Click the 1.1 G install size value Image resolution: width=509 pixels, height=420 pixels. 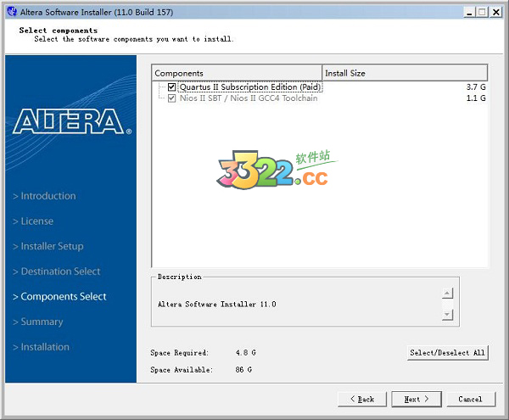476,98
